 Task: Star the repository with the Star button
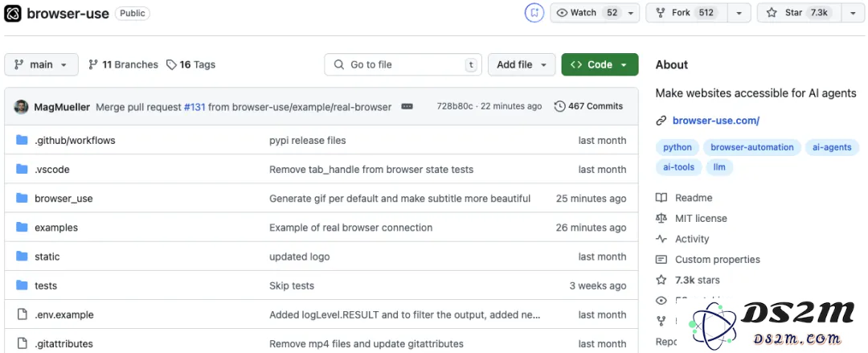(x=800, y=13)
